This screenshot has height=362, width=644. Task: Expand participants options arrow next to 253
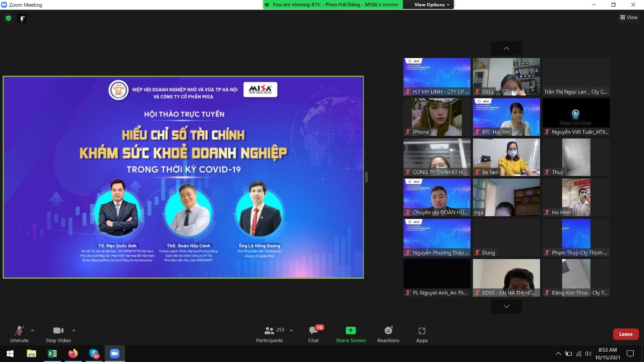[291, 331]
